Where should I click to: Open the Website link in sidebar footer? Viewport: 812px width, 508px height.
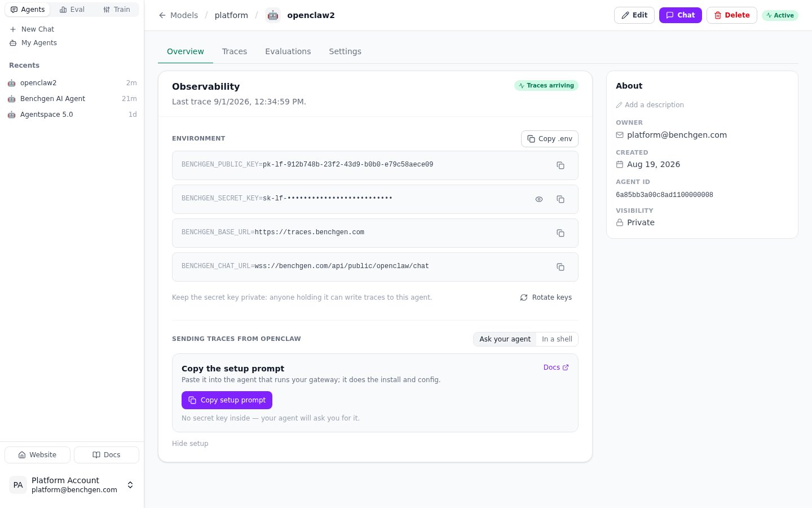[x=37, y=455]
